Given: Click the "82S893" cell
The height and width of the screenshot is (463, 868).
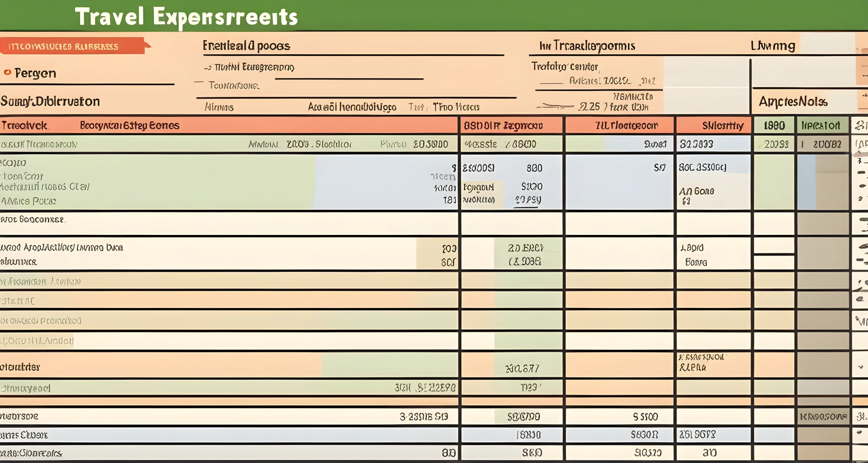Looking at the screenshot, I should point(696,144).
